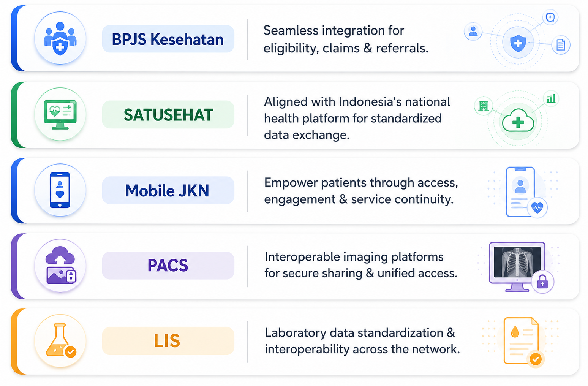Choose the PACS label pill
The image size is (588, 386).
click(168, 266)
